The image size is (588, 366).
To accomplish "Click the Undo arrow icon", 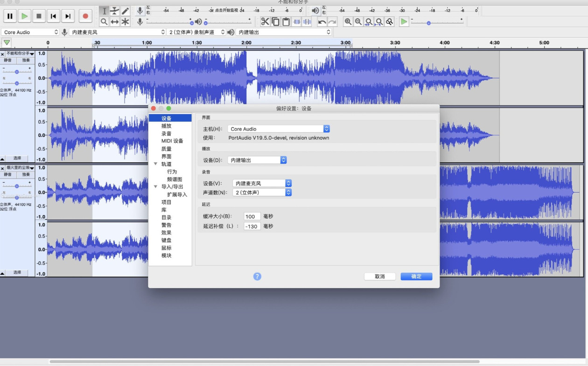I will 322,21.
